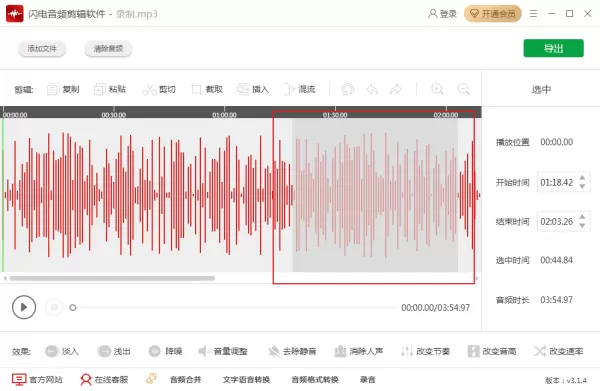600x391 pixels.
Task: Click the Clear Audio (清除音频) button
Action: [x=108, y=48]
